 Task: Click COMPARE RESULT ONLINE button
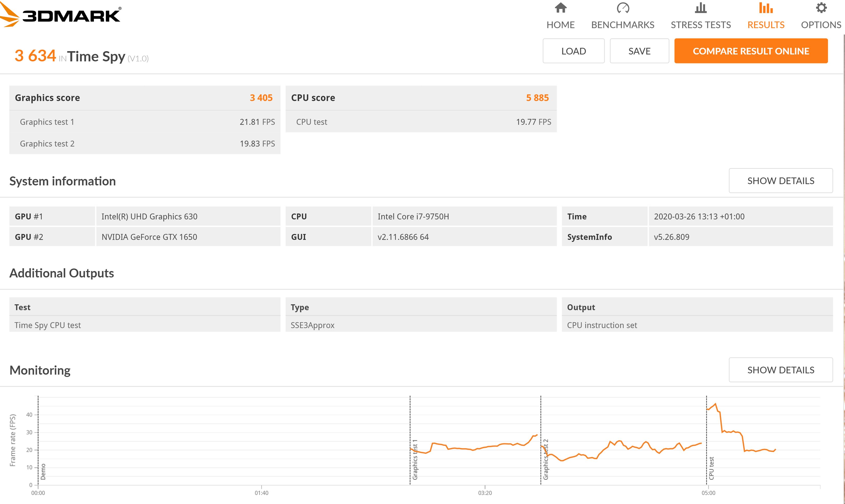click(x=751, y=51)
